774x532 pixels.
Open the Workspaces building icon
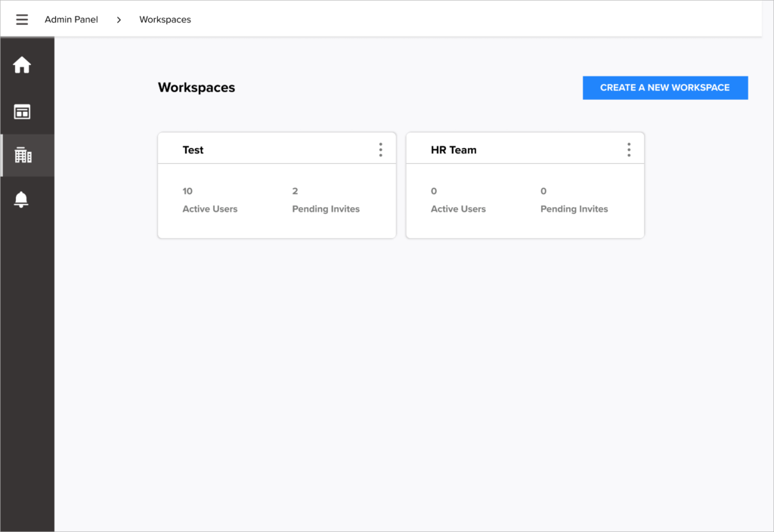pos(22,155)
